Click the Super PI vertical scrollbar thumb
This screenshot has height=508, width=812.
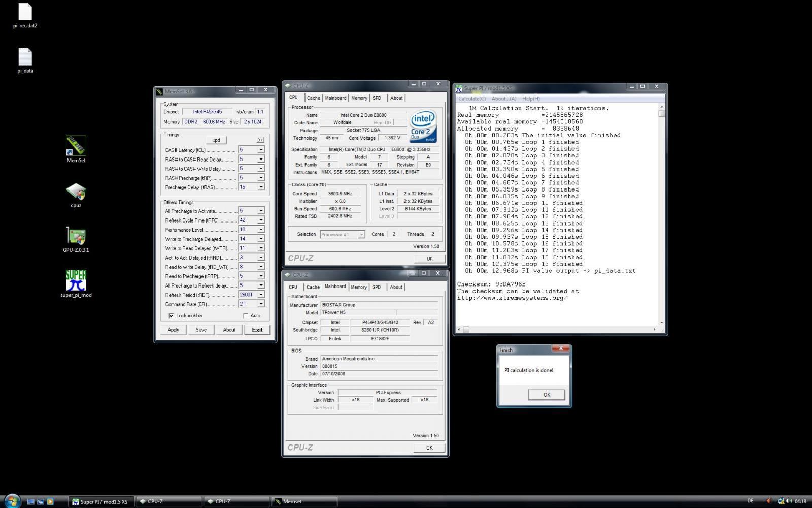pyautogui.click(x=661, y=113)
